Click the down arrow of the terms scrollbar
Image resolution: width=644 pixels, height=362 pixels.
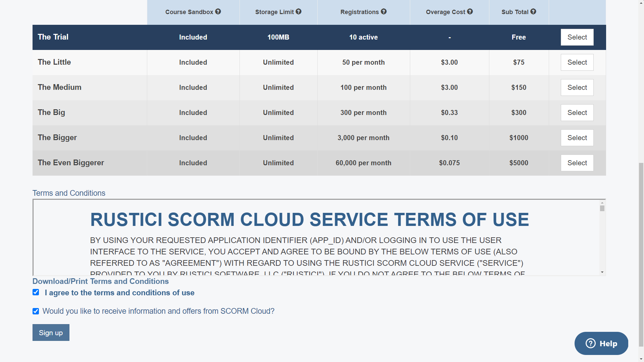coord(602,272)
